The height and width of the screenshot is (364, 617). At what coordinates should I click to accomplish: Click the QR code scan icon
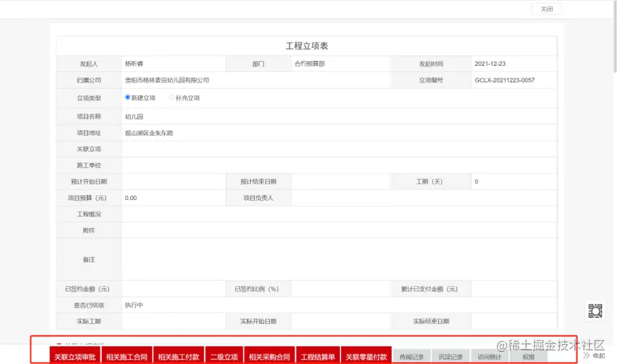click(595, 311)
